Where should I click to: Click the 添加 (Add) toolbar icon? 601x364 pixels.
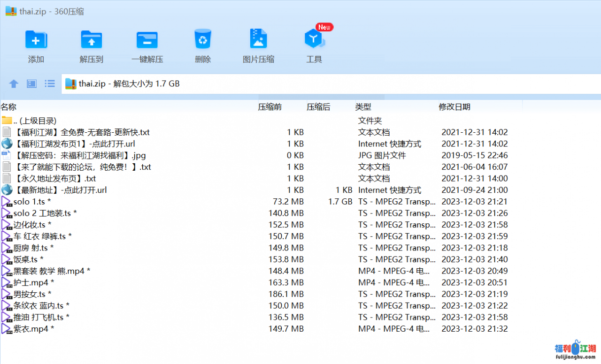coord(36,41)
